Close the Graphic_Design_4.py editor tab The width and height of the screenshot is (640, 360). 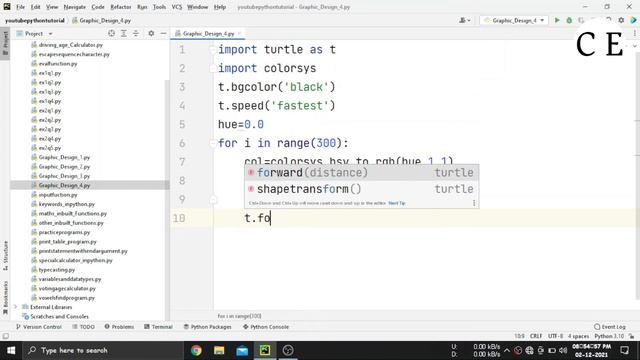pos(240,33)
